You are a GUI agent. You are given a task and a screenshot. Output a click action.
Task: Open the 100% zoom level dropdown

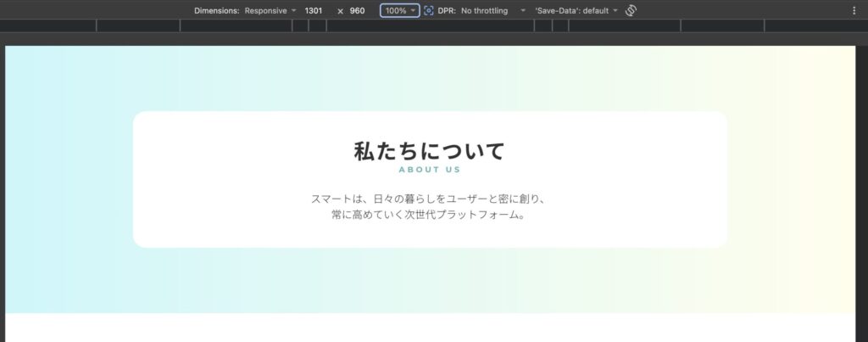click(x=400, y=10)
